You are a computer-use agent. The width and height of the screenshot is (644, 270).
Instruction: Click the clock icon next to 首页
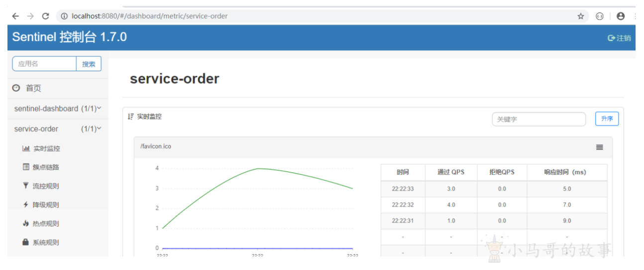[x=16, y=88]
